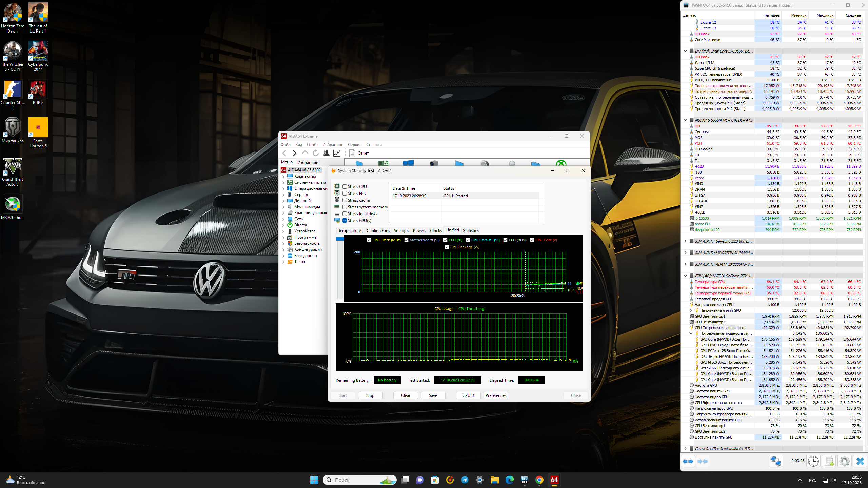
Task: Click AIDA64 refresh toolbar icon
Action: pos(315,153)
